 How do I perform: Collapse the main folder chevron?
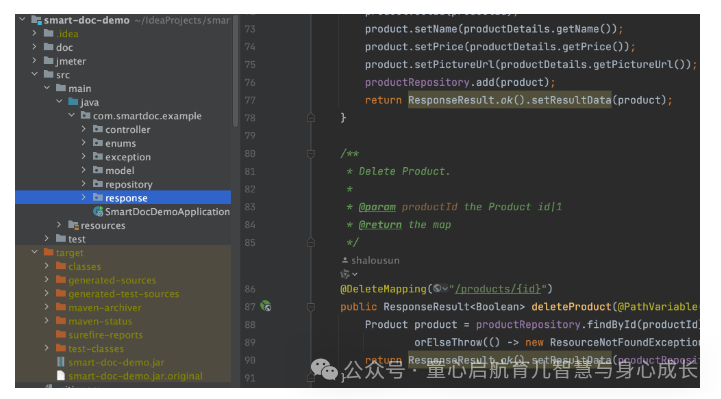pos(47,88)
